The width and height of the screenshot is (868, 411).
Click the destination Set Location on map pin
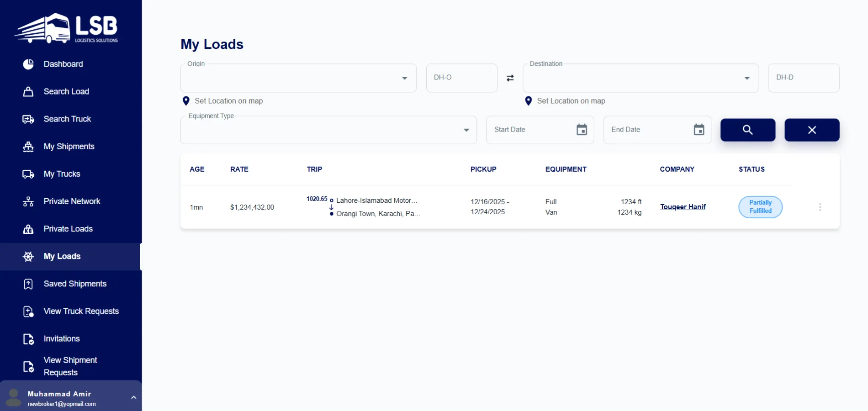click(x=528, y=101)
